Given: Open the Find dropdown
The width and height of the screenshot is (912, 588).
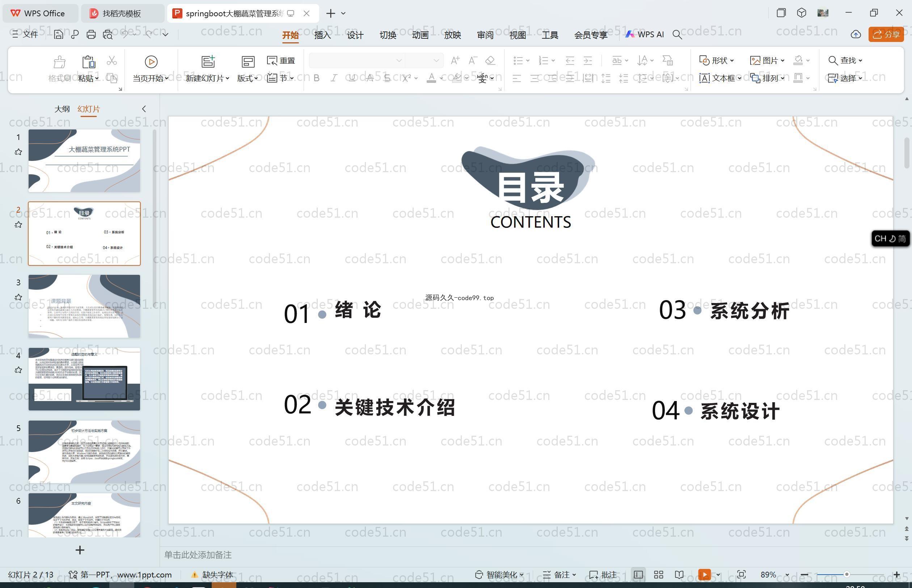Looking at the screenshot, I should point(845,60).
